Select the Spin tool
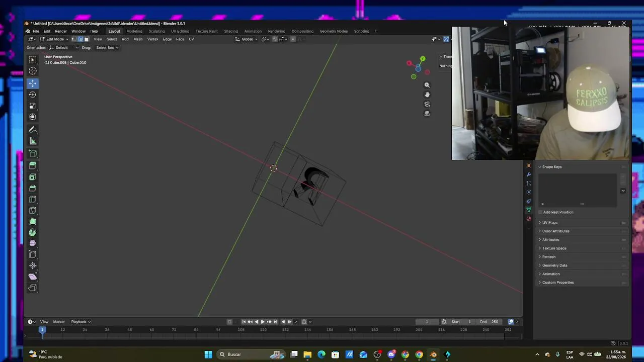This screenshot has height=362, width=644. 33,232
